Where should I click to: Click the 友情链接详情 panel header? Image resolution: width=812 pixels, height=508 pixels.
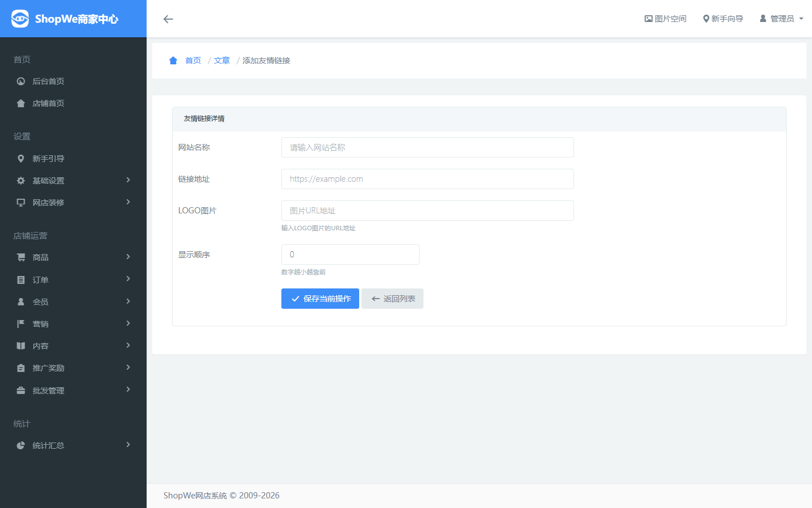point(479,119)
